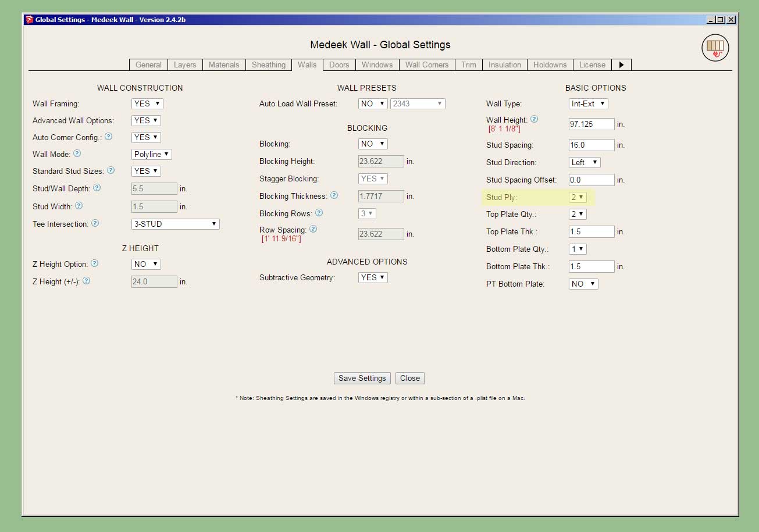Open the Stud Ply dropdown
The width and height of the screenshot is (759, 532).
coord(578,197)
